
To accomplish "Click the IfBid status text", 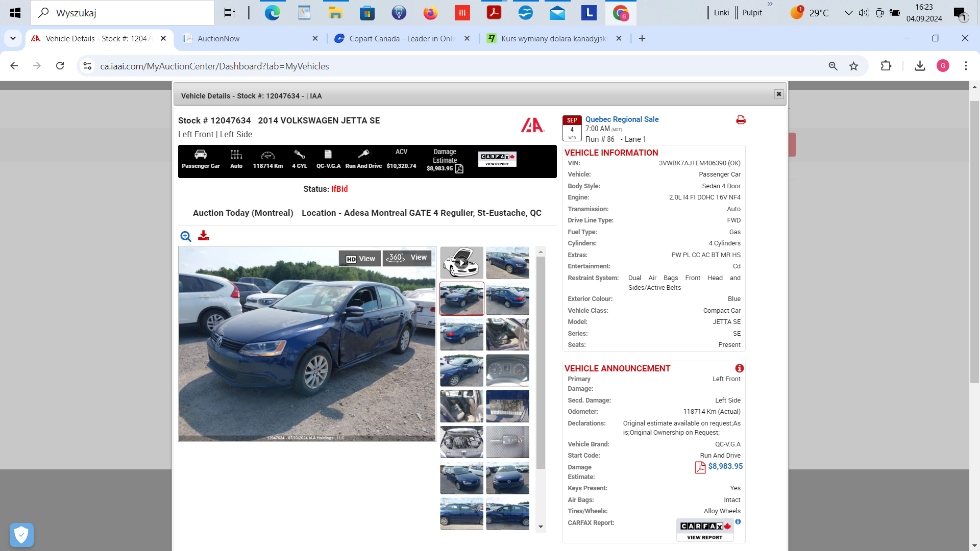I will click(339, 189).
